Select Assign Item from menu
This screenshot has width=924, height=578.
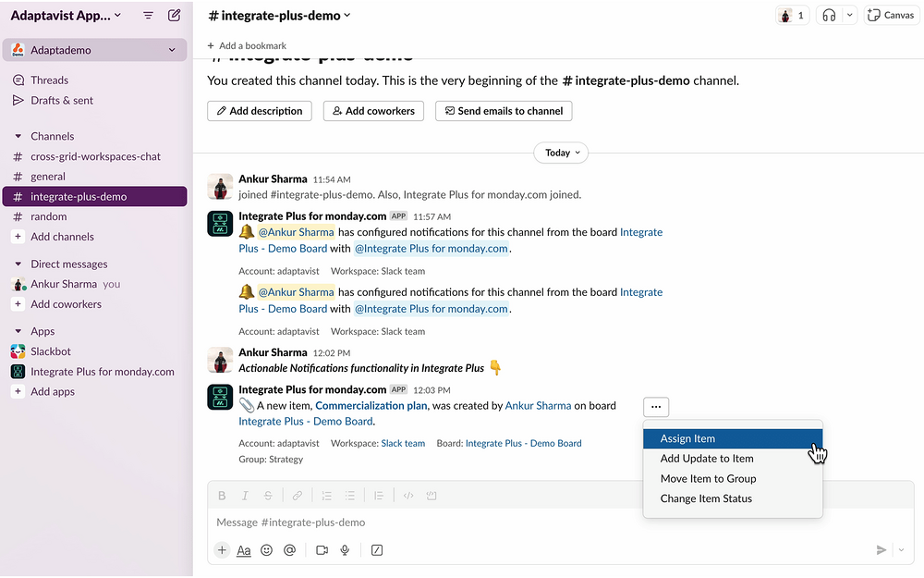point(733,438)
